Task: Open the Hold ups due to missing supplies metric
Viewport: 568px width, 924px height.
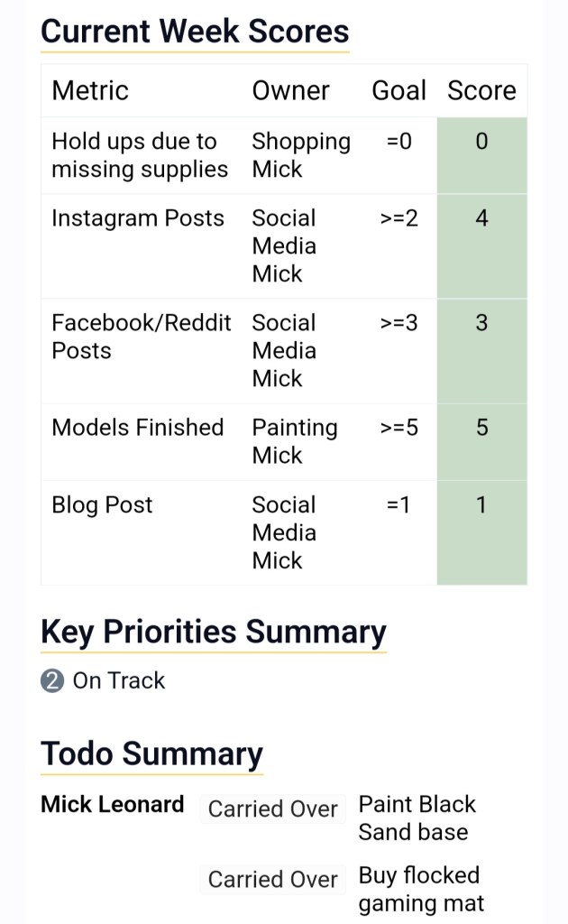Action: [140, 155]
